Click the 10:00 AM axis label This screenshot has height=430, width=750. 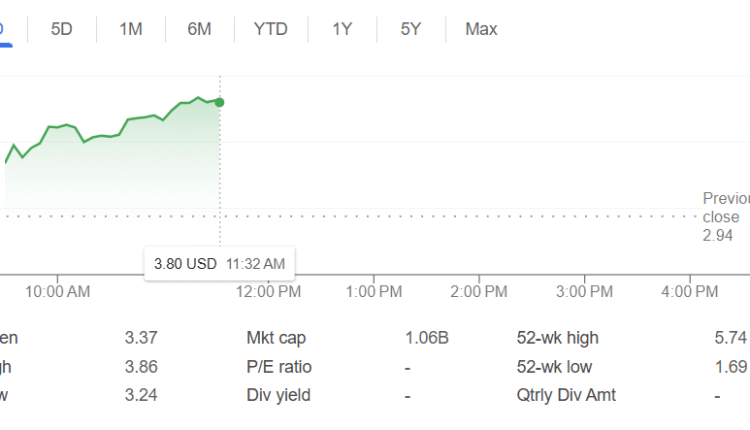point(57,291)
